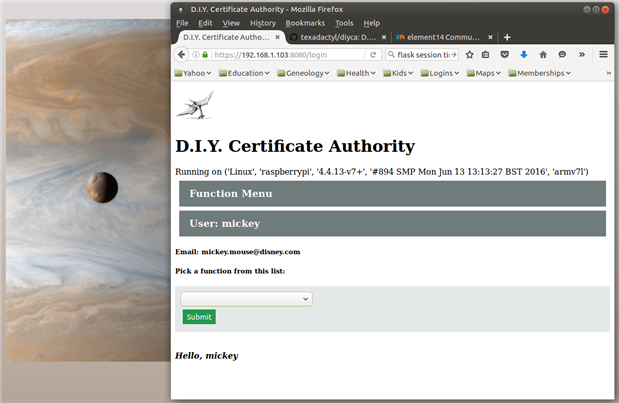Click the mickey.mouse@disney.com email text
Screen dimensions: 619x403
[251, 252]
